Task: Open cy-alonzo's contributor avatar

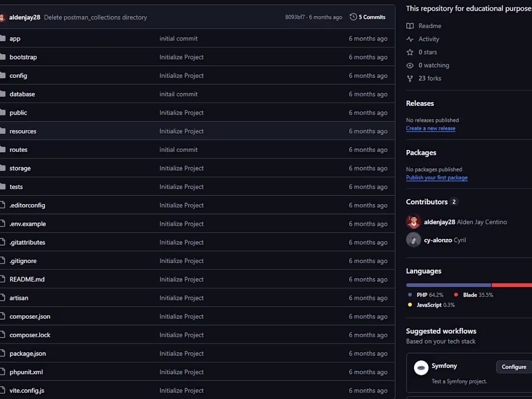Action: (414, 239)
